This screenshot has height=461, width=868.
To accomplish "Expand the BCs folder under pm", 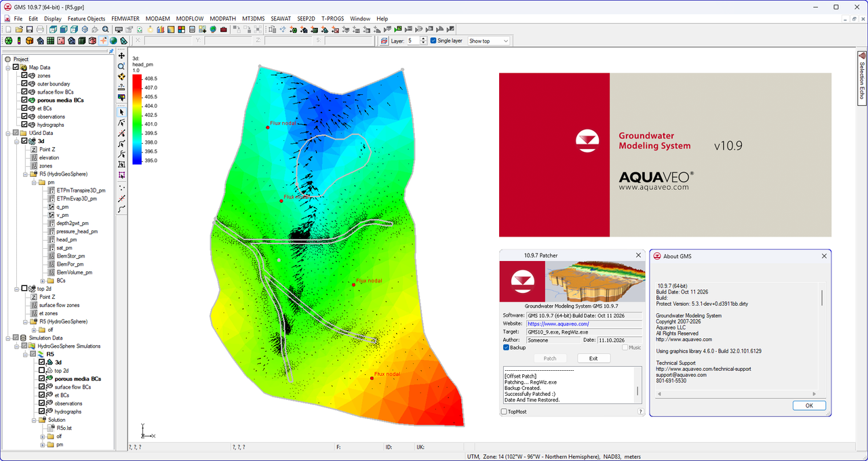I will (43, 281).
